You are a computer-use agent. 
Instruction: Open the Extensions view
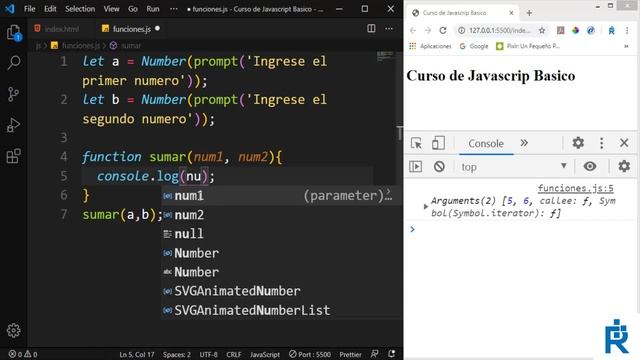pyautogui.click(x=13, y=156)
